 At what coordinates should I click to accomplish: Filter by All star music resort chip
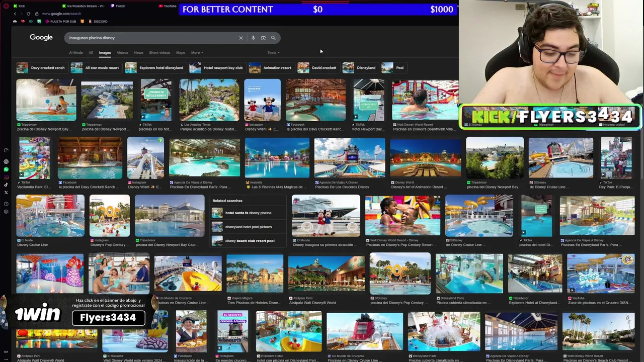[x=96, y=68]
